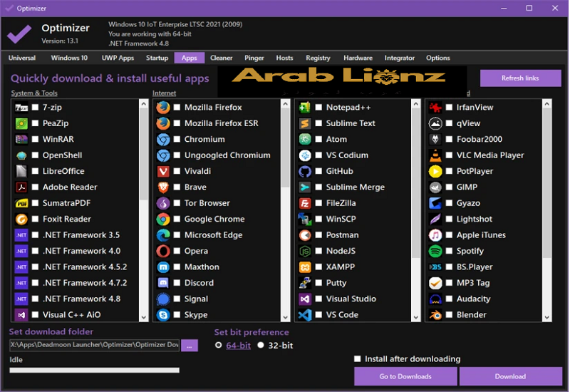
Task: Click the Foxit Reader icon
Action: (21, 220)
